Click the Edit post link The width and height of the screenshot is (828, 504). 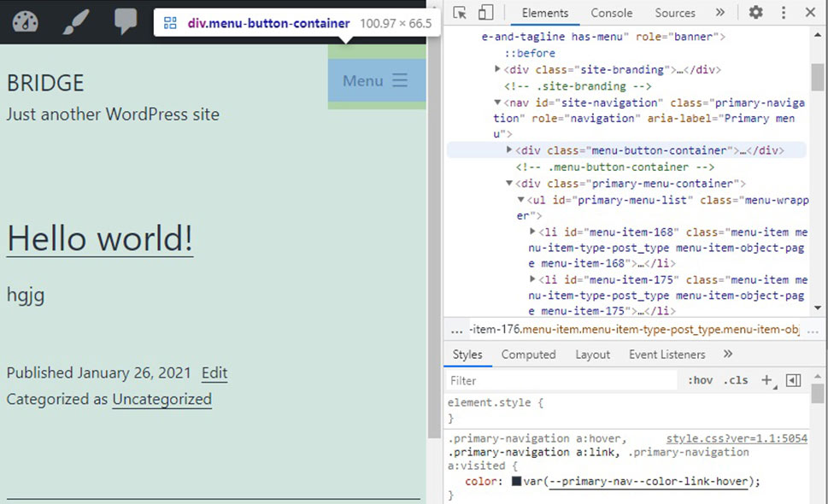tap(214, 373)
